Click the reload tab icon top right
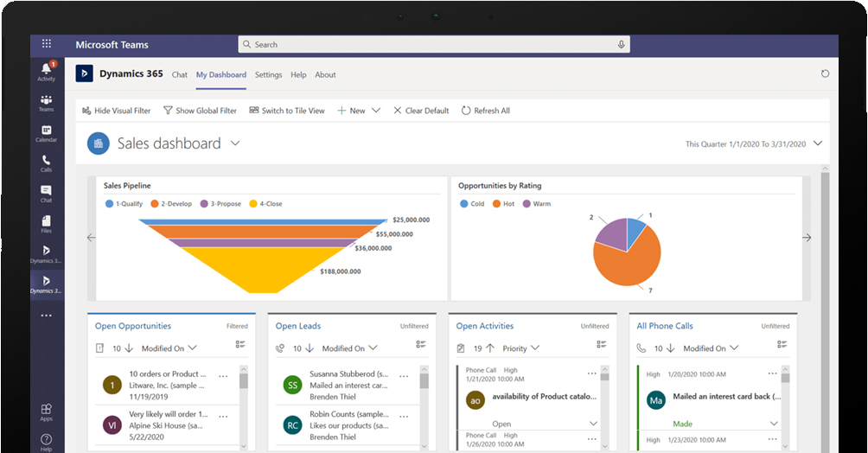Image resolution: width=868 pixels, height=453 pixels. pos(825,73)
